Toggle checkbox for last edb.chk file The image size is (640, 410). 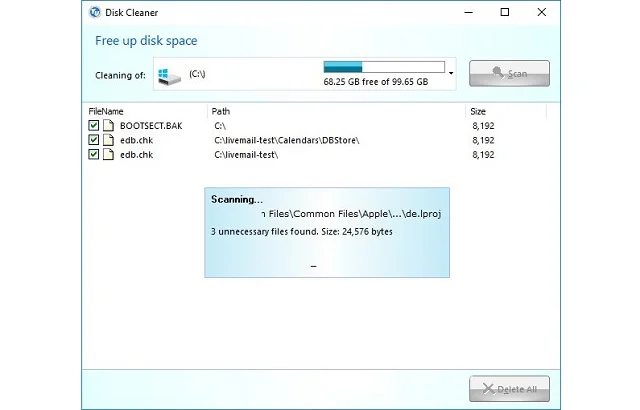click(x=94, y=155)
